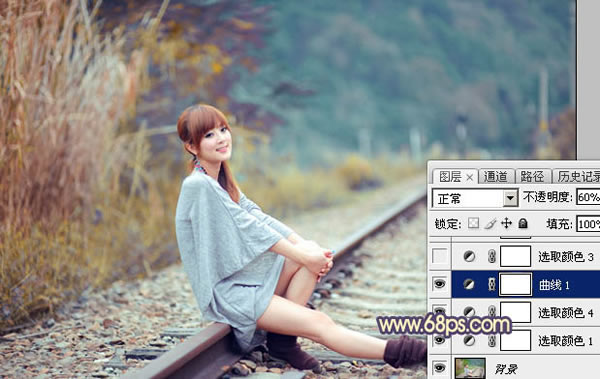
Task: Show the hidden 选取颜色 3 layer
Action: 439,256
